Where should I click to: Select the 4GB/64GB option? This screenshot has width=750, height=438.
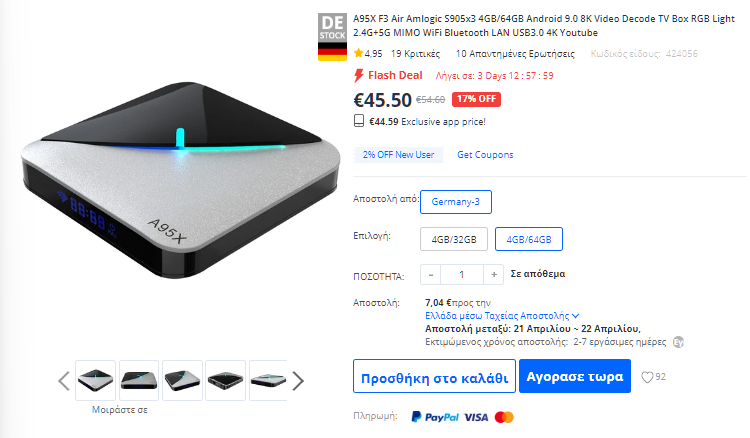pyautogui.click(x=529, y=239)
